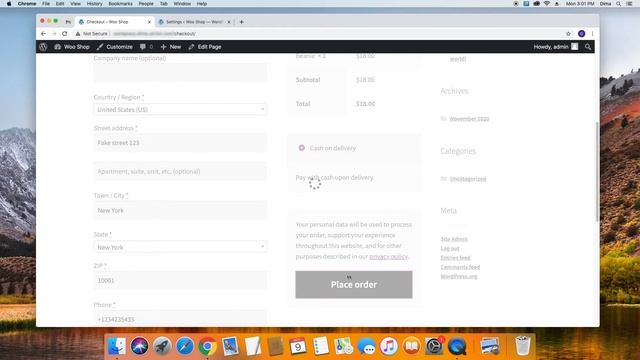Image resolution: width=640 pixels, height=360 pixels.
Task: Open iTunes from the Dock
Action: coord(389,346)
